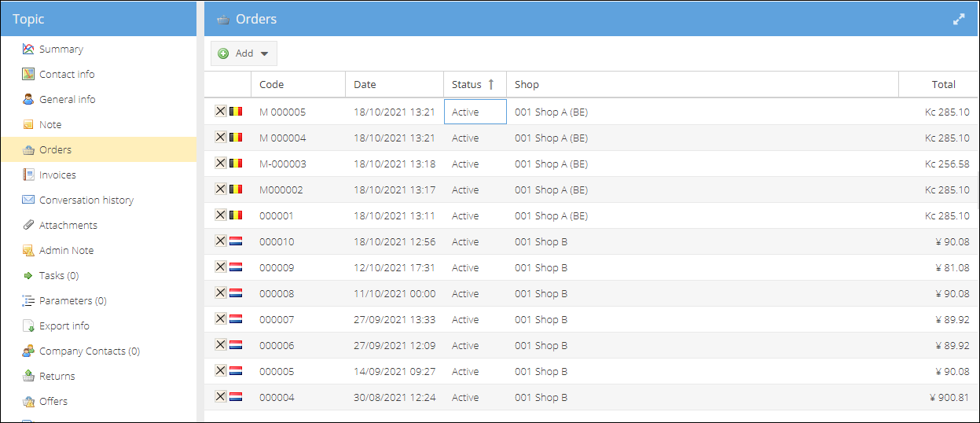Image resolution: width=980 pixels, height=423 pixels.
Task: Click the Invoices icon
Action: [x=28, y=175]
